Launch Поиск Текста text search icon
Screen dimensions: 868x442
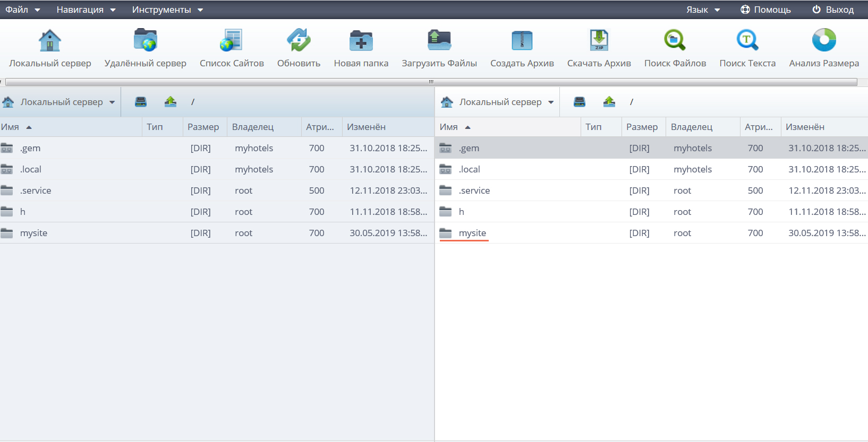click(x=747, y=40)
